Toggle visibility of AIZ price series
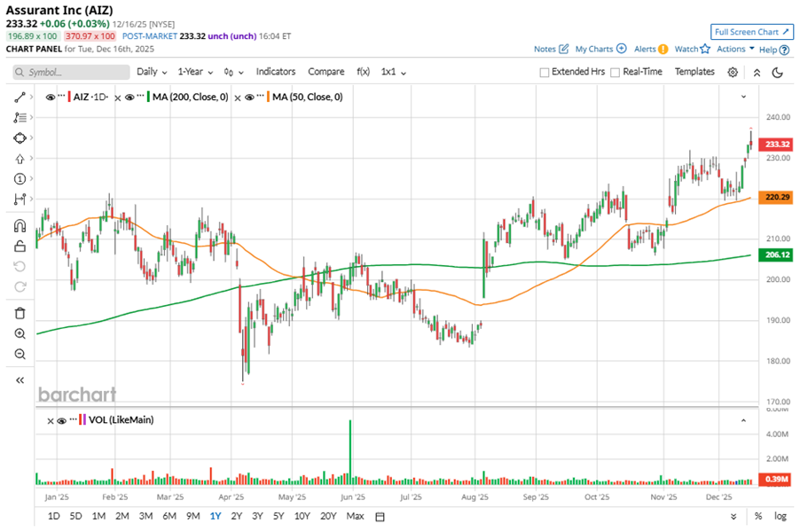 (x=50, y=97)
